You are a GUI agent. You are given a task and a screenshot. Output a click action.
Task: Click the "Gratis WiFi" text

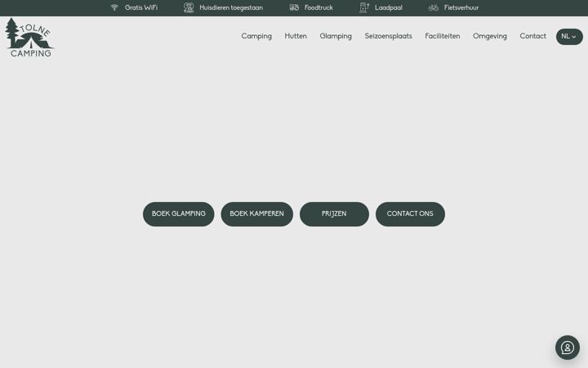pyautogui.click(x=141, y=7)
